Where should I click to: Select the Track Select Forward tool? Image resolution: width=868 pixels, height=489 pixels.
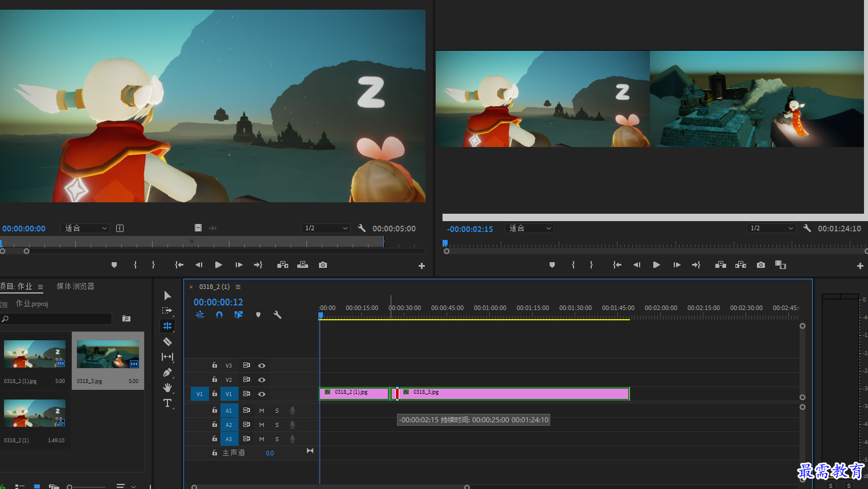pyautogui.click(x=167, y=311)
